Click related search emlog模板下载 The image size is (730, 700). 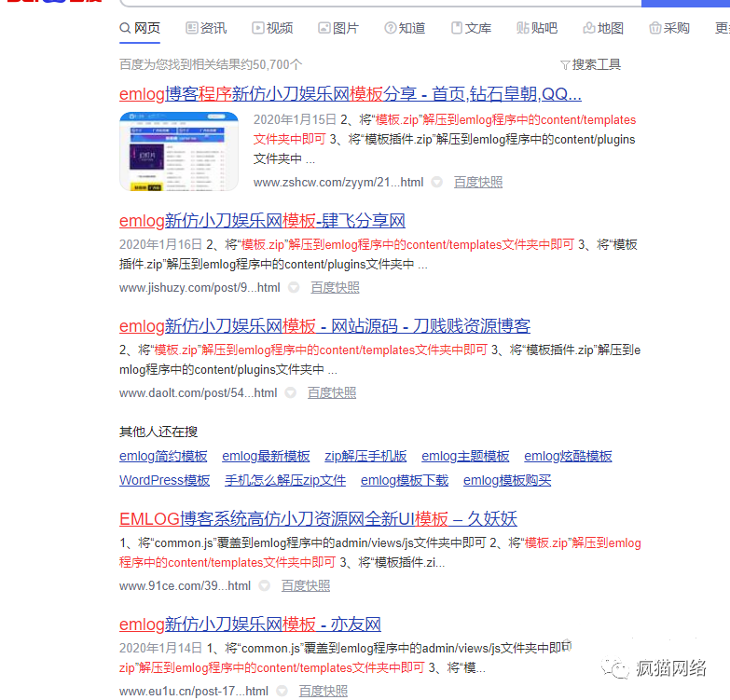point(405,480)
